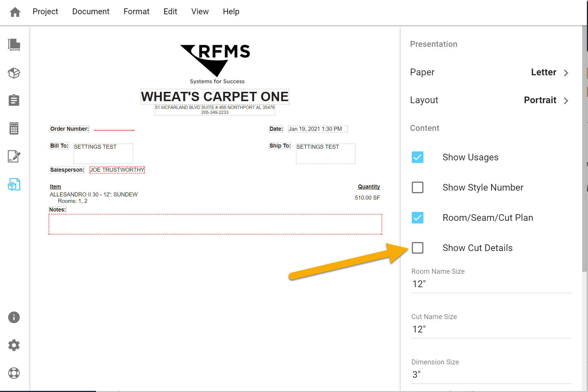This screenshot has height=392, width=588.
Task: Select the date Jan 19, 2021 1:30 PM
Action: [x=318, y=129]
